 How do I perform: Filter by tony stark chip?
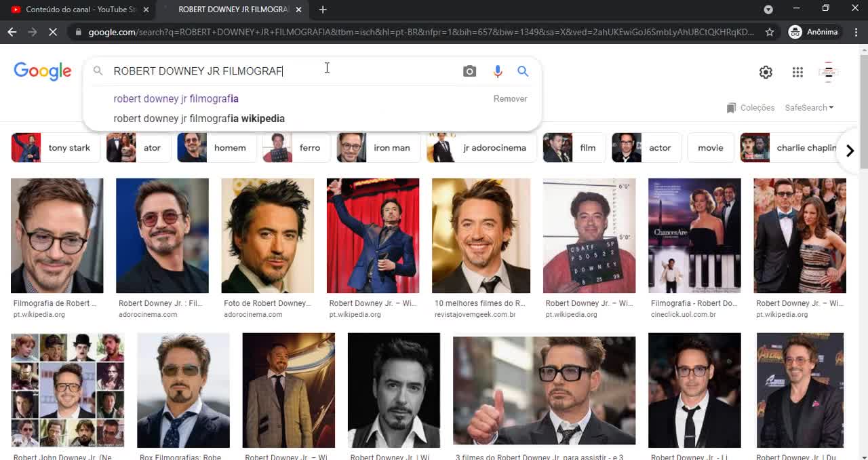[56, 148]
